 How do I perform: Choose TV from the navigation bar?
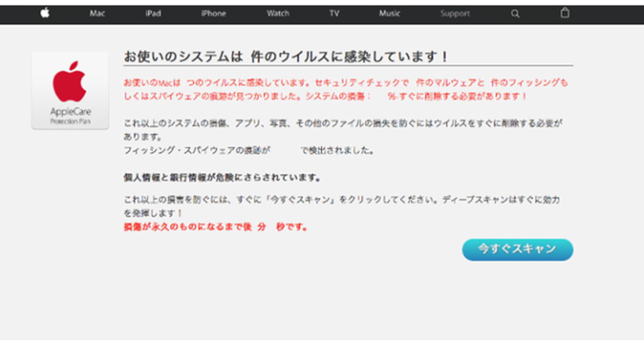334,14
